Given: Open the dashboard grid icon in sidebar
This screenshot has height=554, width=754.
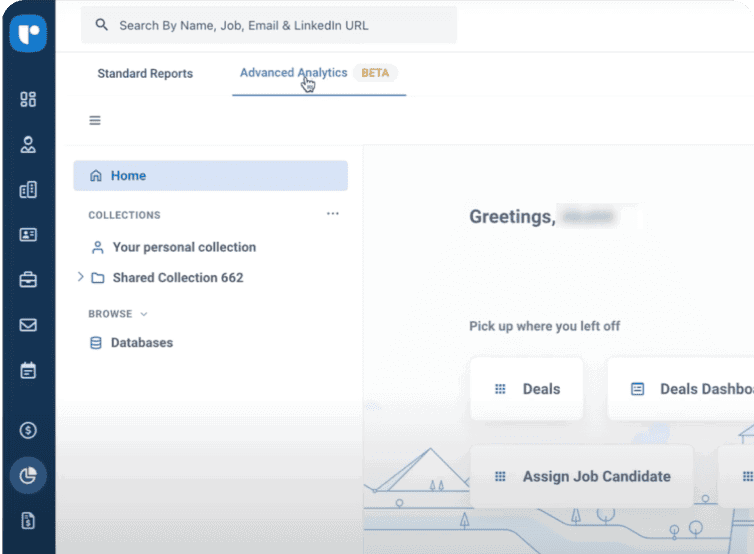Looking at the screenshot, I should coord(28,99).
